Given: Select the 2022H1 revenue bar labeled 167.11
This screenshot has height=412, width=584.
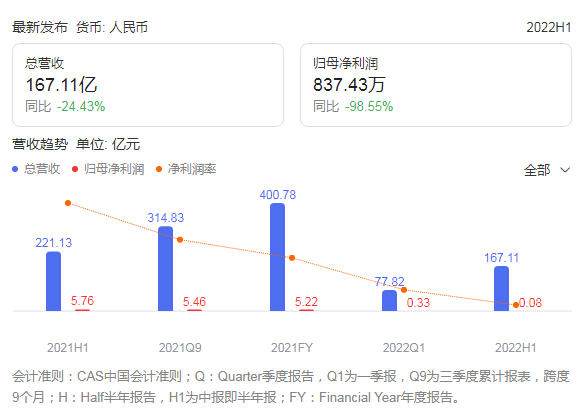Looking at the screenshot, I should pos(501,288).
